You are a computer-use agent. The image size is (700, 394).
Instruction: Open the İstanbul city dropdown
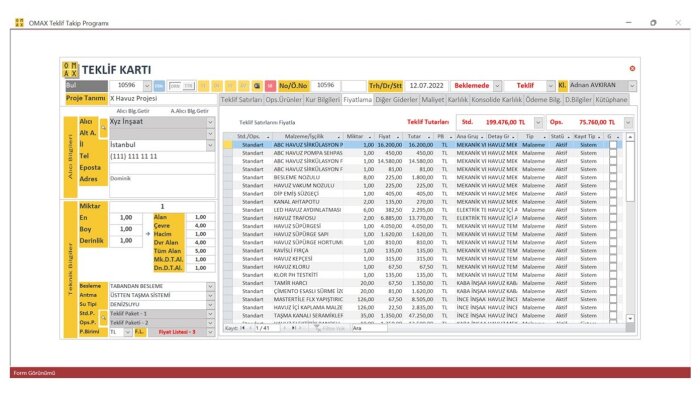[x=210, y=145]
